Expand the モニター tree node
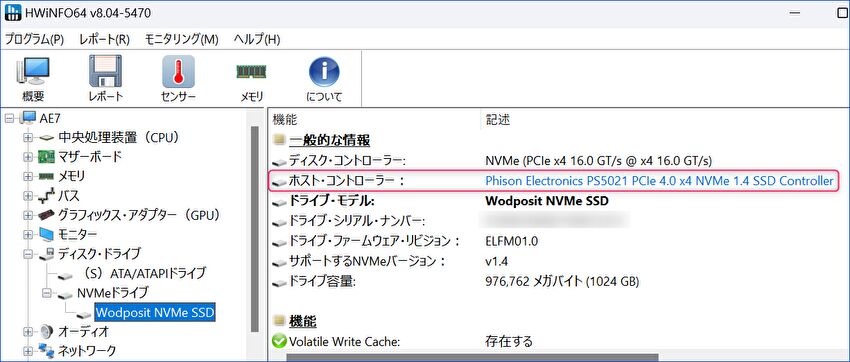 click(x=28, y=235)
